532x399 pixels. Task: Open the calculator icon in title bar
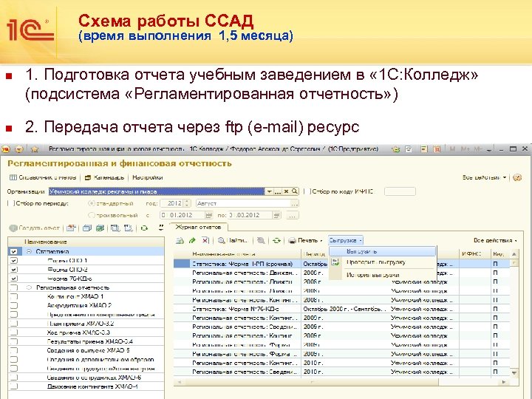[424, 149]
